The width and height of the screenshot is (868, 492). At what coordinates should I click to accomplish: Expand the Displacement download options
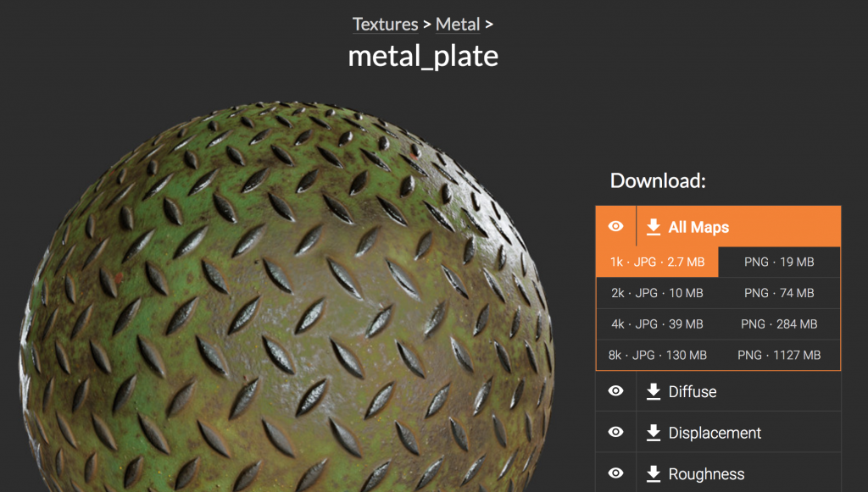tap(715, 433)
